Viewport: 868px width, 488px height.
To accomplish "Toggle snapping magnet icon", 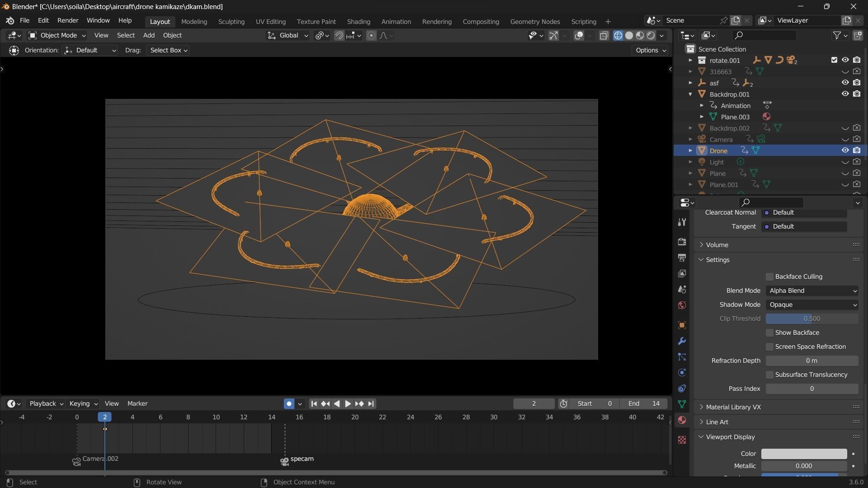I will tap(339, 36).
